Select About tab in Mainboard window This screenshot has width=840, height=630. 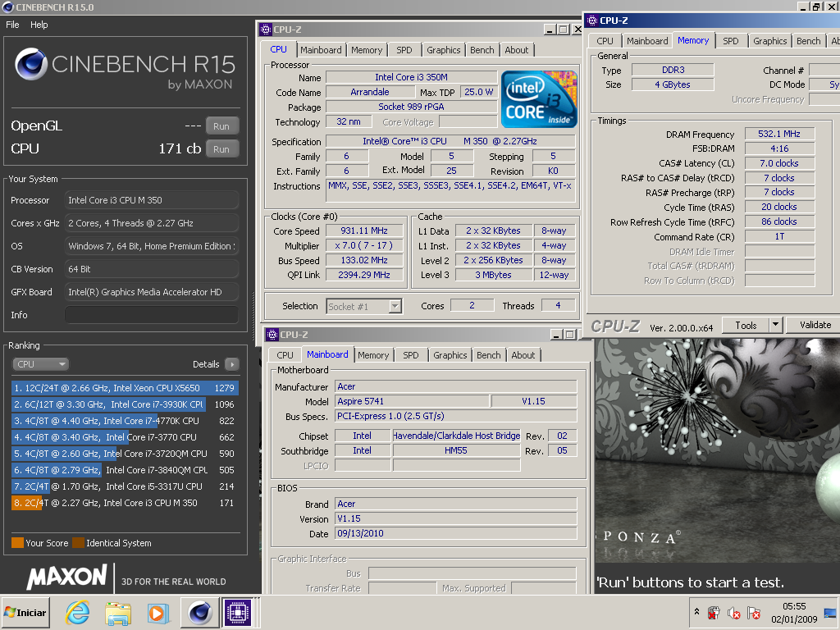(x=523, y=355)
